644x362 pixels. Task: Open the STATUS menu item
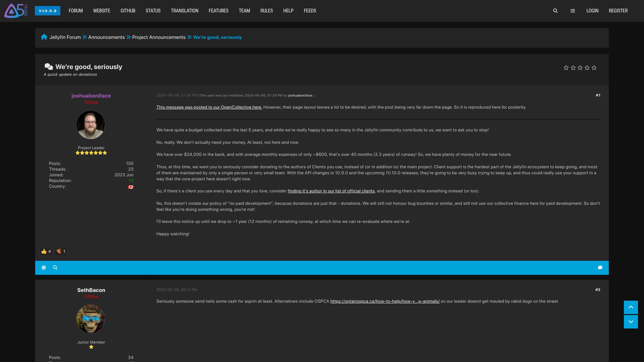coord(153,11)
